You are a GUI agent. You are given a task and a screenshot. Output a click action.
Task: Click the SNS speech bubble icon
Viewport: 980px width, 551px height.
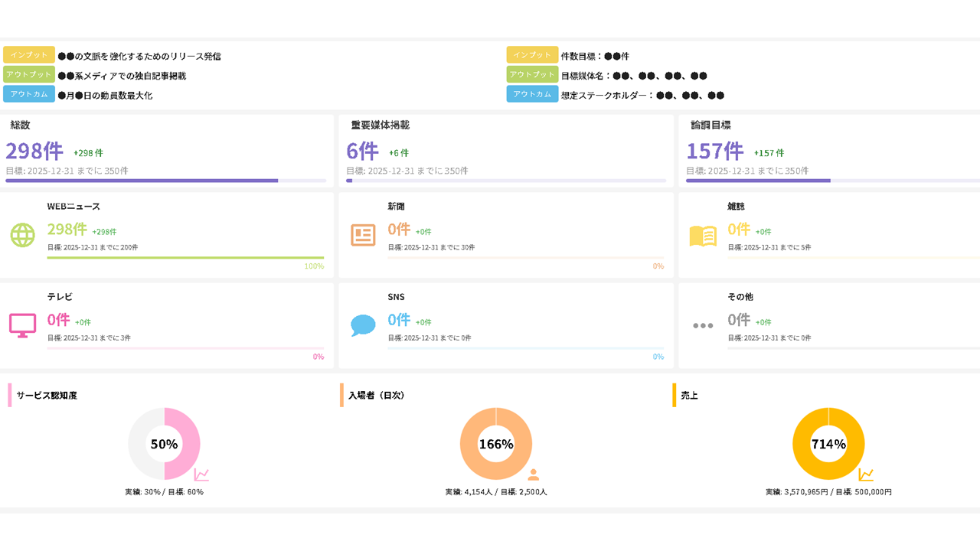click(363, 325)
